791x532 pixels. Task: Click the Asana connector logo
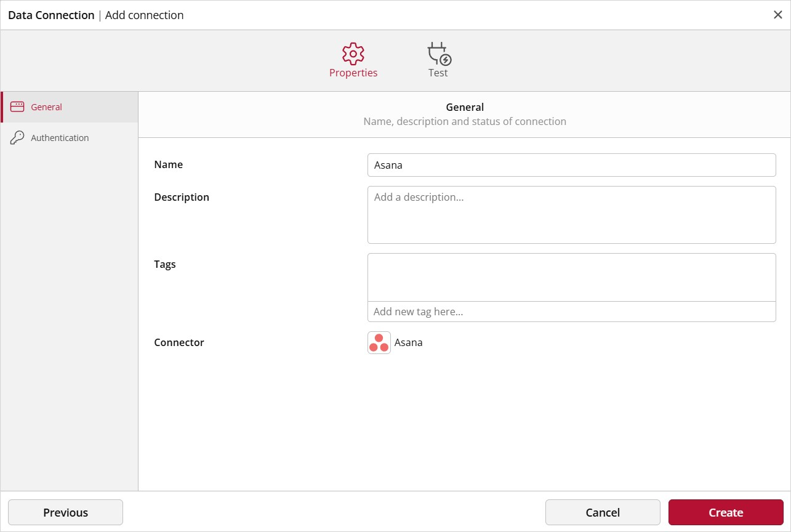point(379,343)
